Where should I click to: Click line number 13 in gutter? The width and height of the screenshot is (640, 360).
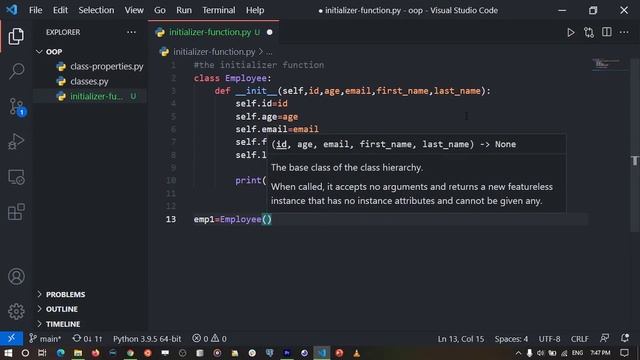coord(171,220)
